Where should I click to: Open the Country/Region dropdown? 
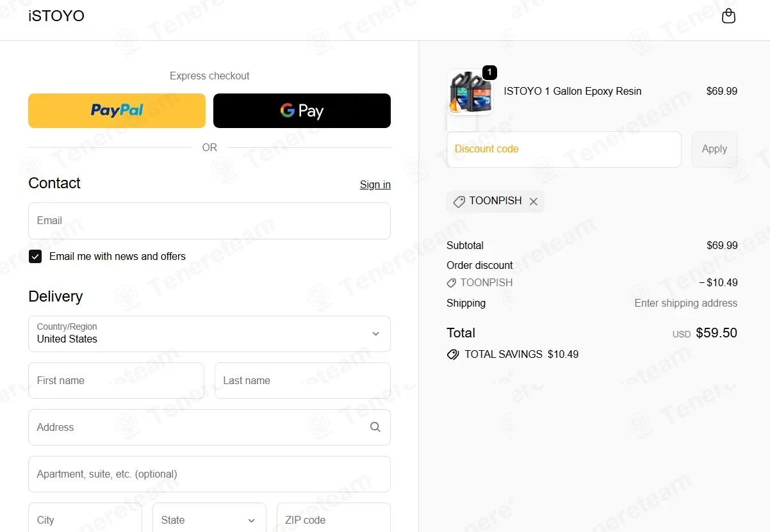pyautogui.click(x=209, y=334)
